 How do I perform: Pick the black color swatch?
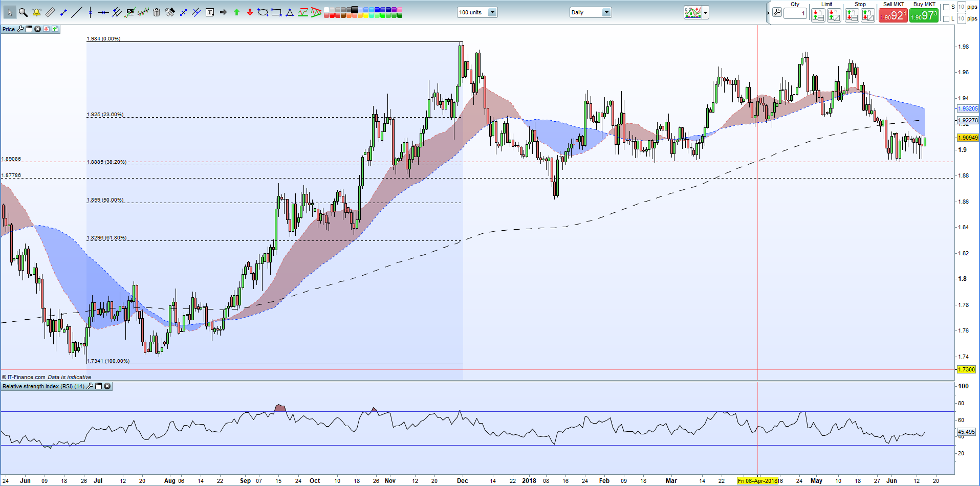click(x=354, y=9)
